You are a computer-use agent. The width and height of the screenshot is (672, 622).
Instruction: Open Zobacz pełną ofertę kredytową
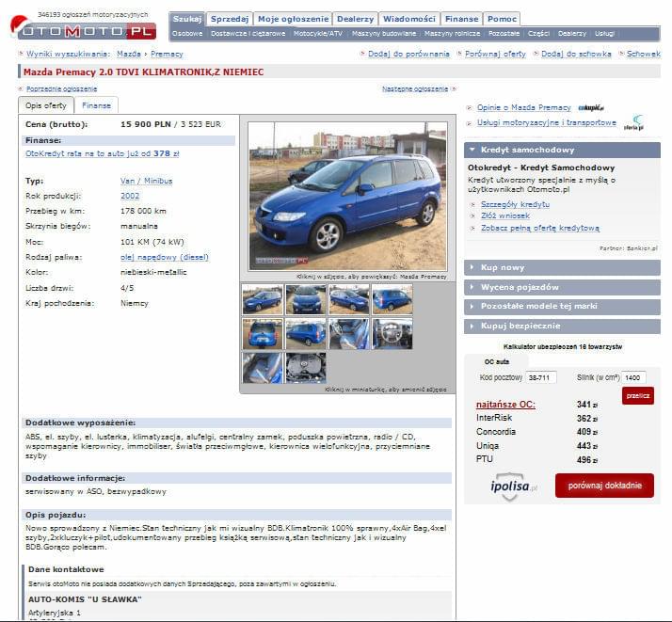pos(540,228)
